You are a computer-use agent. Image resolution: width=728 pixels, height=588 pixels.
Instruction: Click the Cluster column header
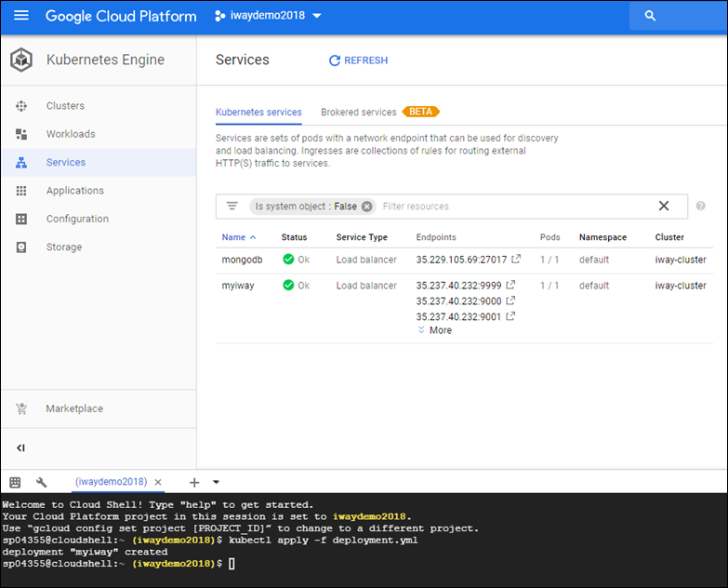coord(669,237)
